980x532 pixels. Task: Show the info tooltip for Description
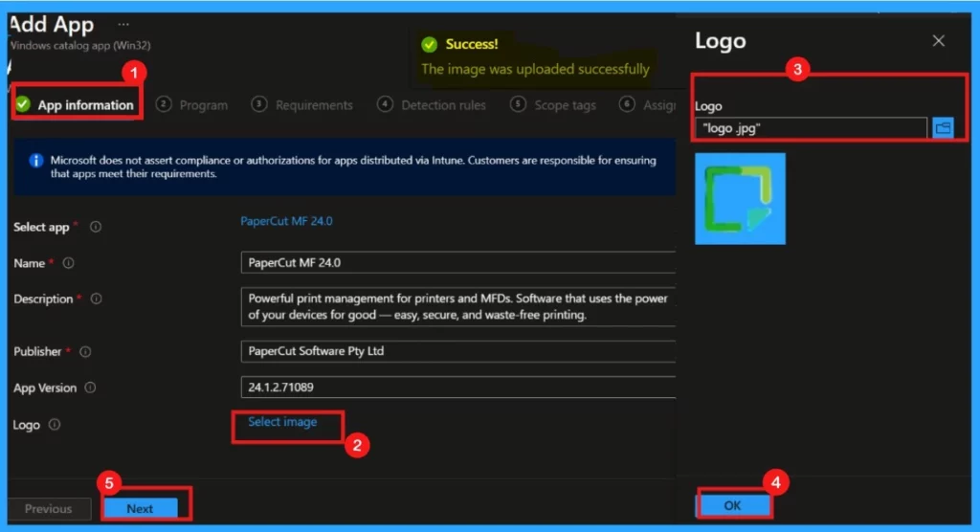click(97, 299)
